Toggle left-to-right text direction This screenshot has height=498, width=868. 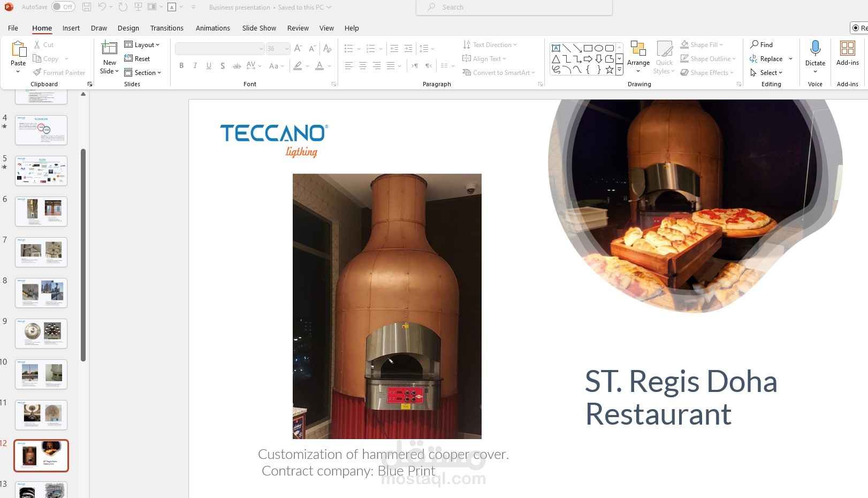[415, 66]
